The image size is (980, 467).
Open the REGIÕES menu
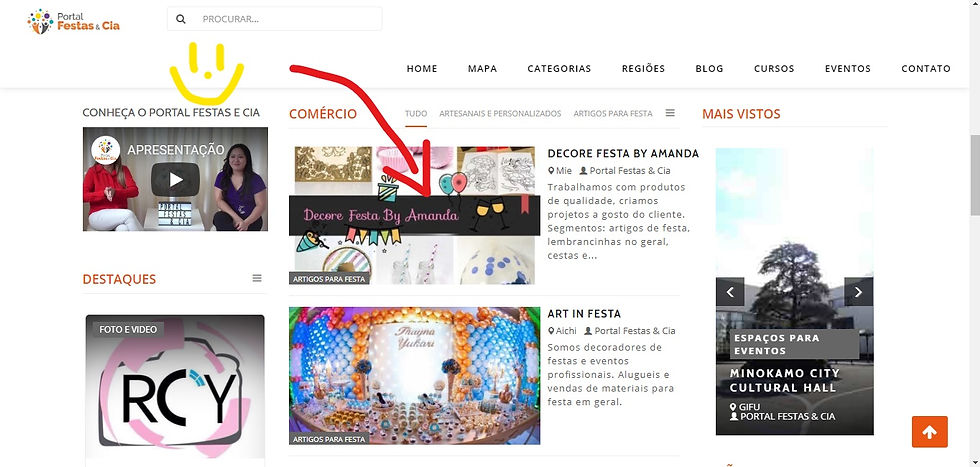643,69
